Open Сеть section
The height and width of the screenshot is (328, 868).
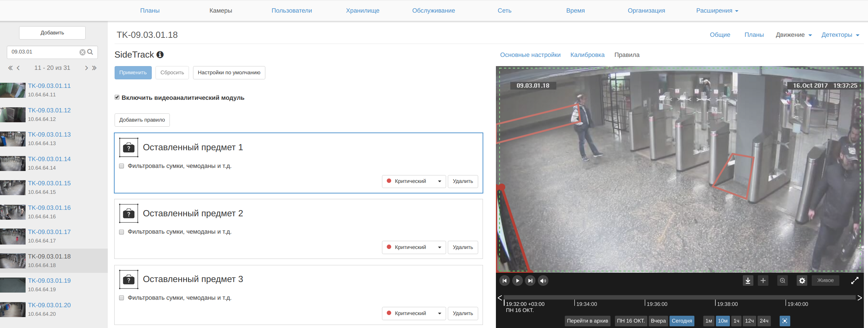click(x=504, y=11)
